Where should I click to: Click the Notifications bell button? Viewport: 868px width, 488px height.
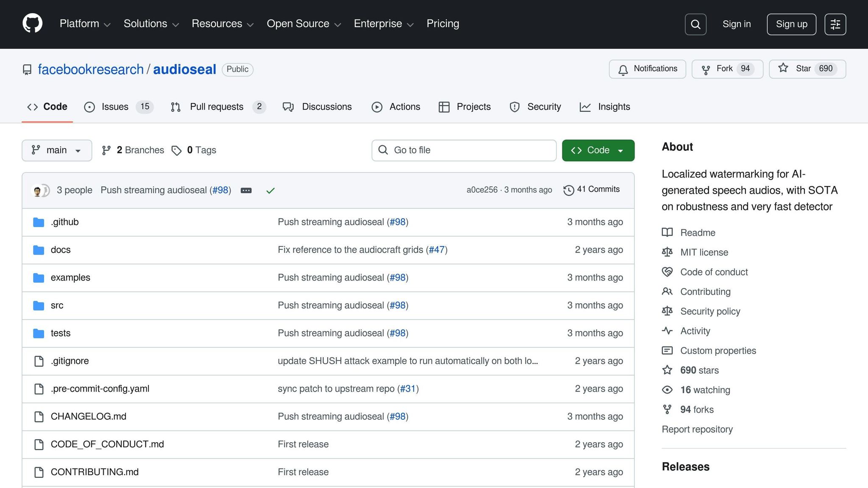point(647,69)
